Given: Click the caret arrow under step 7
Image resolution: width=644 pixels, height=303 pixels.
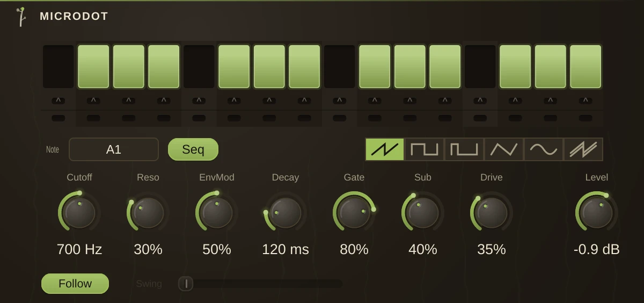Looking at the screenshot, I should 269,100.
